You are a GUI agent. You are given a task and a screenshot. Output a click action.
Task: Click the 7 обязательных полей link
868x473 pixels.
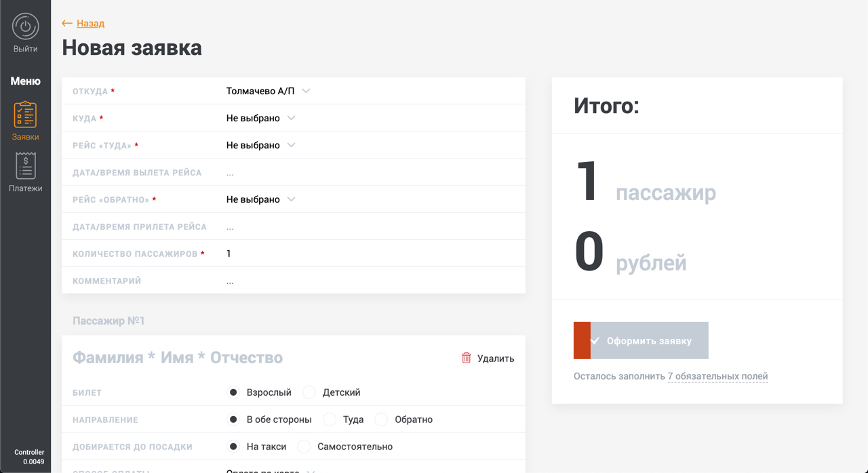[x=717, y=376]
